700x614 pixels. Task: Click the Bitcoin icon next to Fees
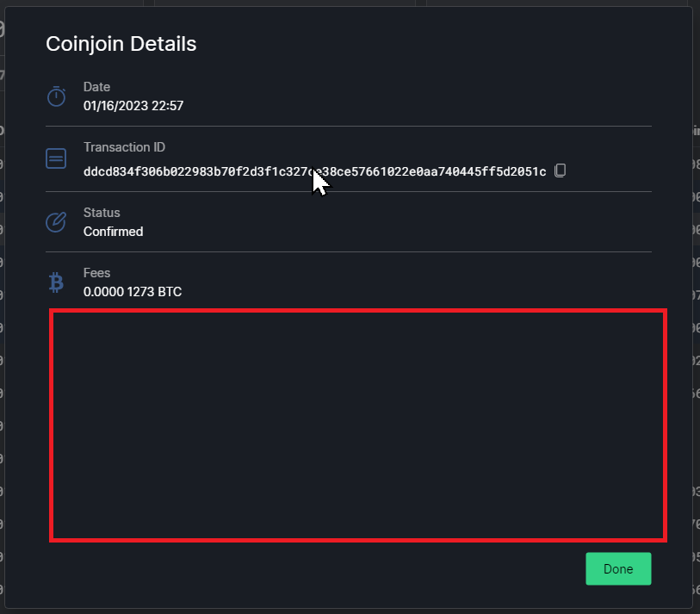55,282
